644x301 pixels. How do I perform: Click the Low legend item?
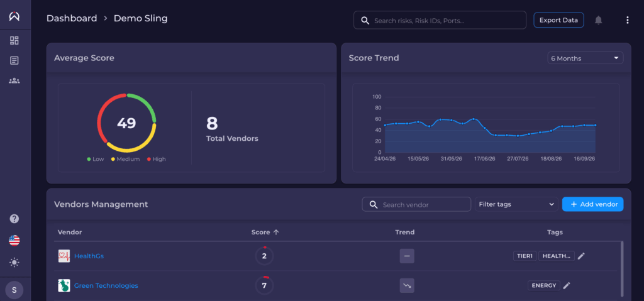96,159
